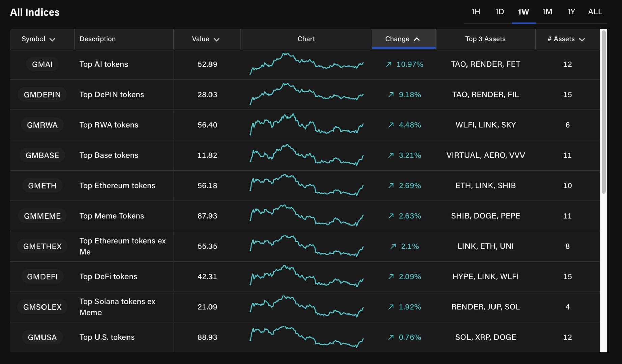Select the 1D timeframe tab
This screenshot has height=364, width=622.
(500, 12)
